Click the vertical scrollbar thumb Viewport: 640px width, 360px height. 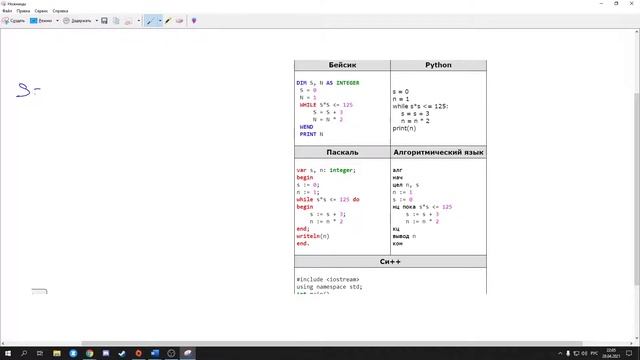[x=637, y=189]
